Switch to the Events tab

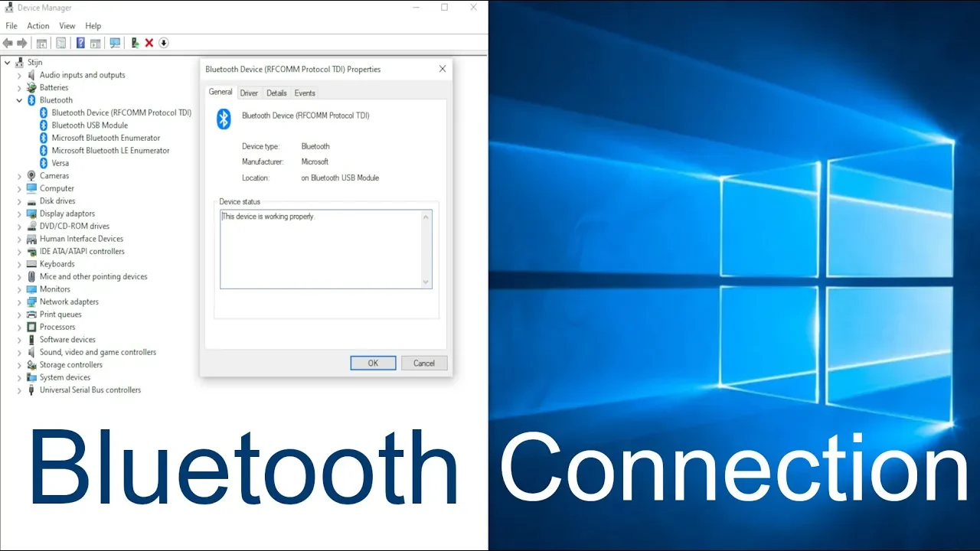tap(305, 93)
